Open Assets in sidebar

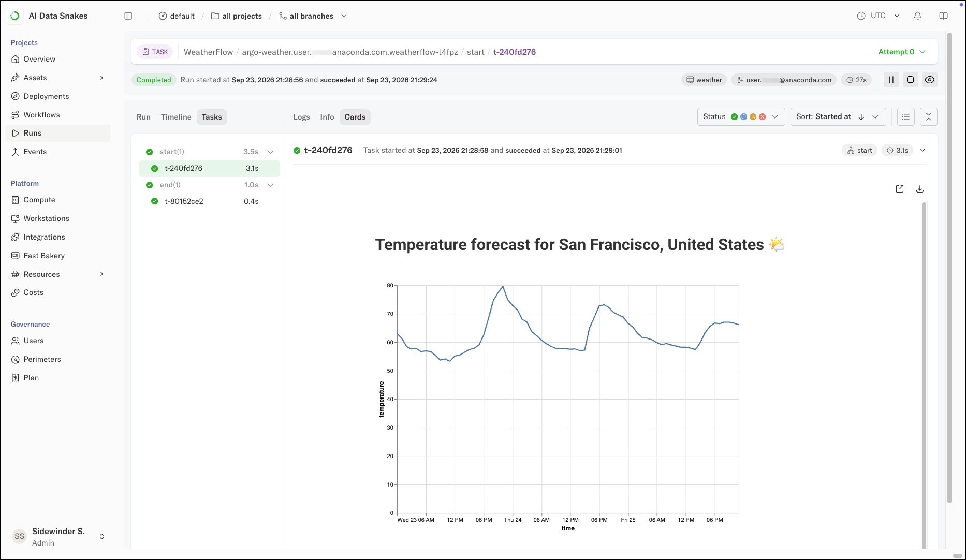(x=58, y=78)
